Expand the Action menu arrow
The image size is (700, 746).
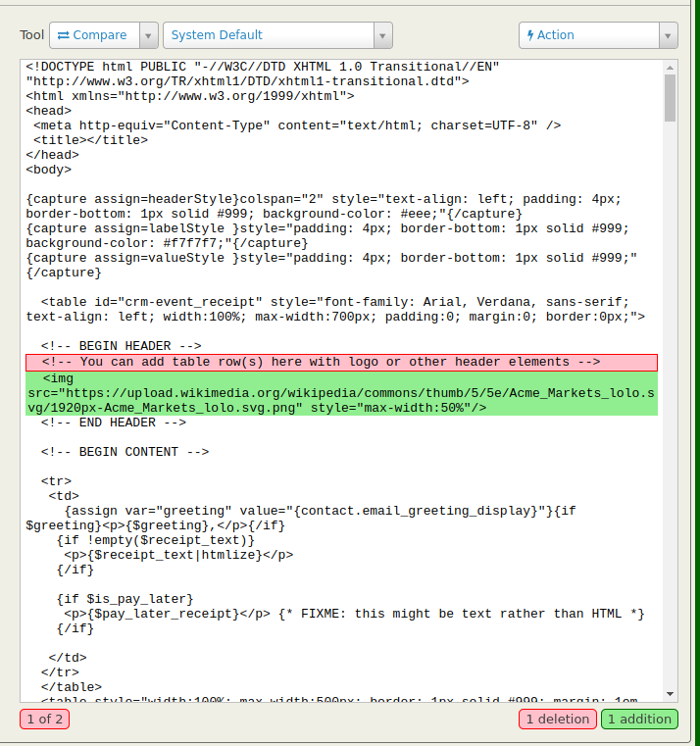click(669, 35)
